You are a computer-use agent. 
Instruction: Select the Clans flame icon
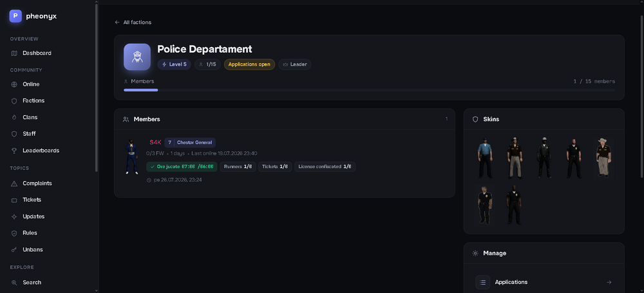point(14,118)
